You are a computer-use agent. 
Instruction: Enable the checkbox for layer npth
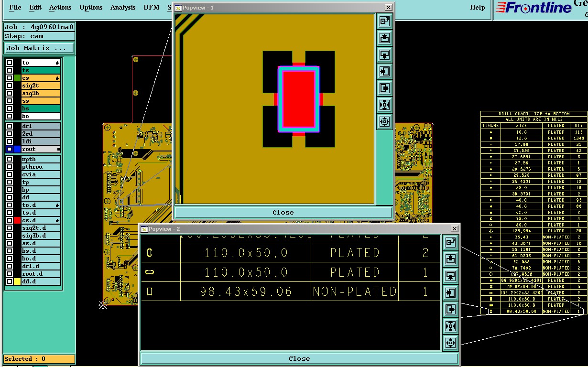pos(10,159)
